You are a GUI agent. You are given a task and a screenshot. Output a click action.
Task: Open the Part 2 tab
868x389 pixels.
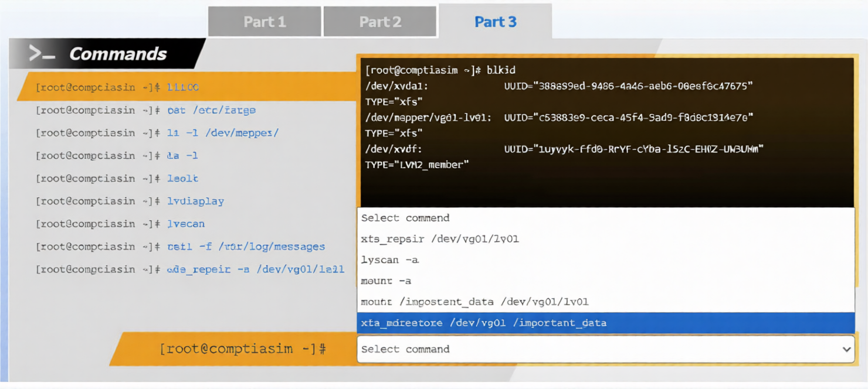point(380,22)
